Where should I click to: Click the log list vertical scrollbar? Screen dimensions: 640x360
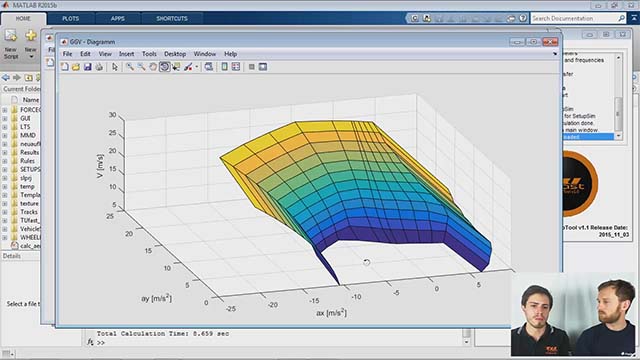point(618,97)
